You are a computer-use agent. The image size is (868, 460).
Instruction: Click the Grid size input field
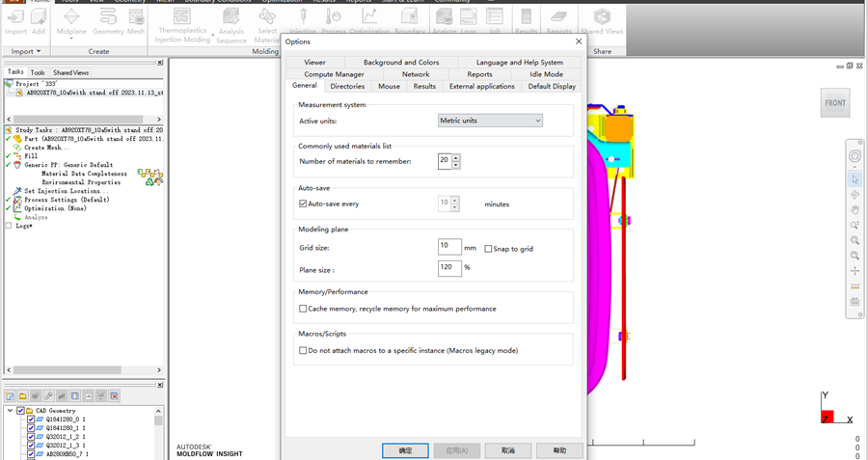pos(449,246)
